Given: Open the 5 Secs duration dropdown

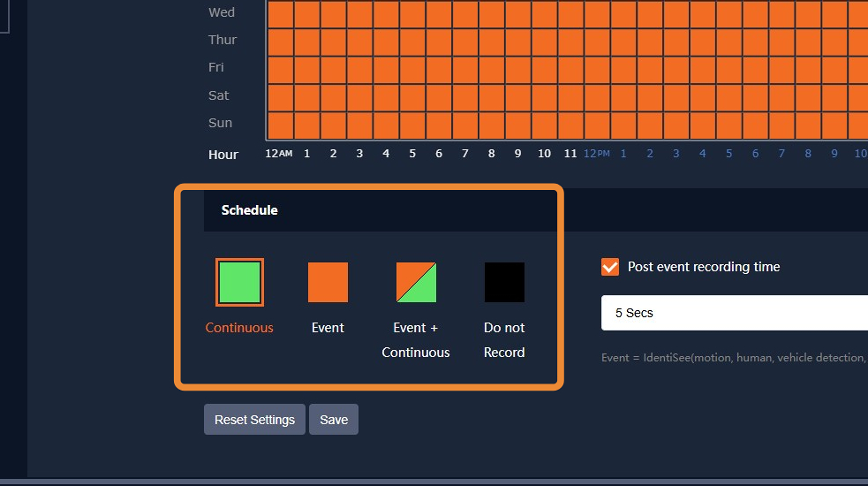Looking at the screenshot, I should [735, 313].
